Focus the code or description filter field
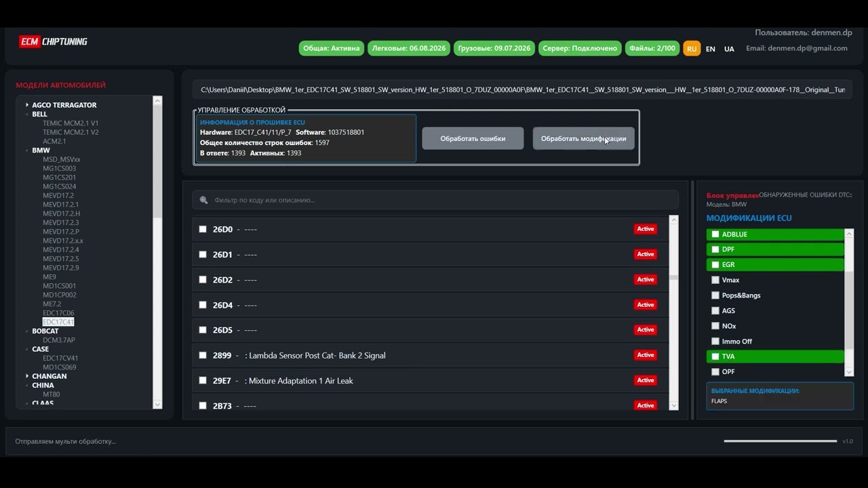The width and height of the screenshot is (868, 488). (435, 200)
